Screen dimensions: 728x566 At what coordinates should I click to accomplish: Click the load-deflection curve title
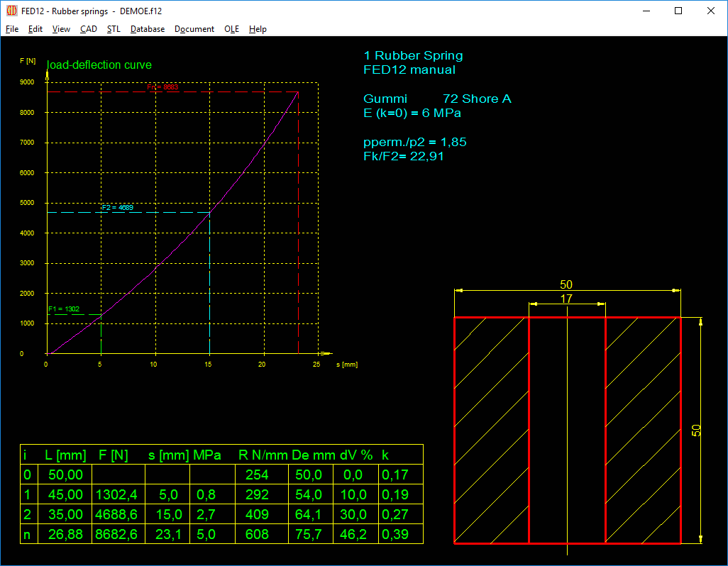[99, 65]
